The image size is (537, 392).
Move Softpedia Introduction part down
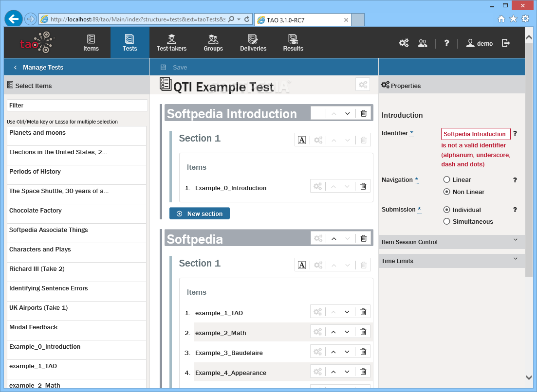point(348,114)
